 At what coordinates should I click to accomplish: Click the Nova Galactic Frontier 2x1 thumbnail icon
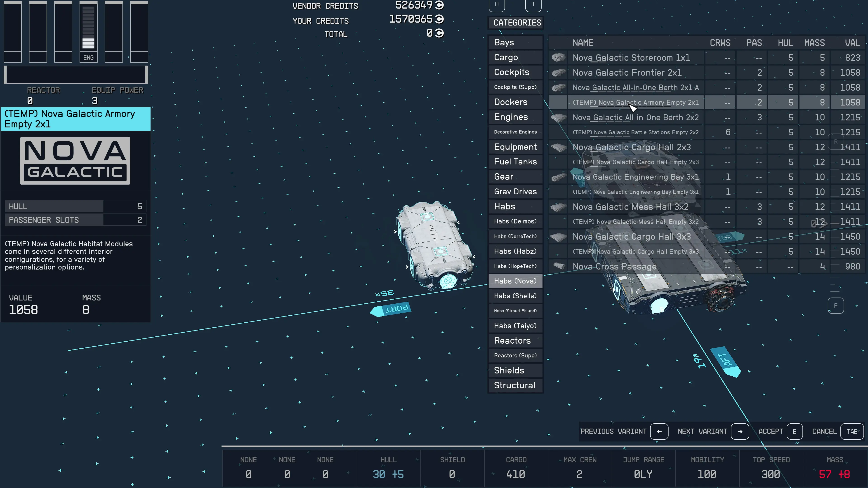click(x=558, y=72)
